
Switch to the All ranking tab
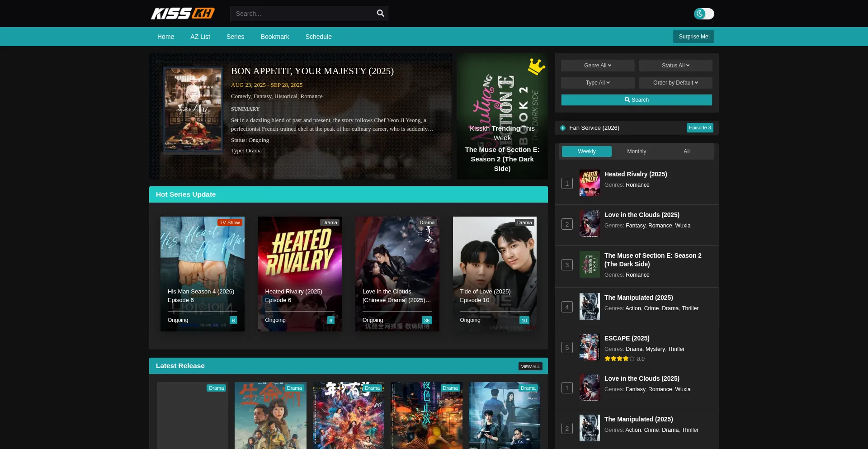tap(687, 151)
